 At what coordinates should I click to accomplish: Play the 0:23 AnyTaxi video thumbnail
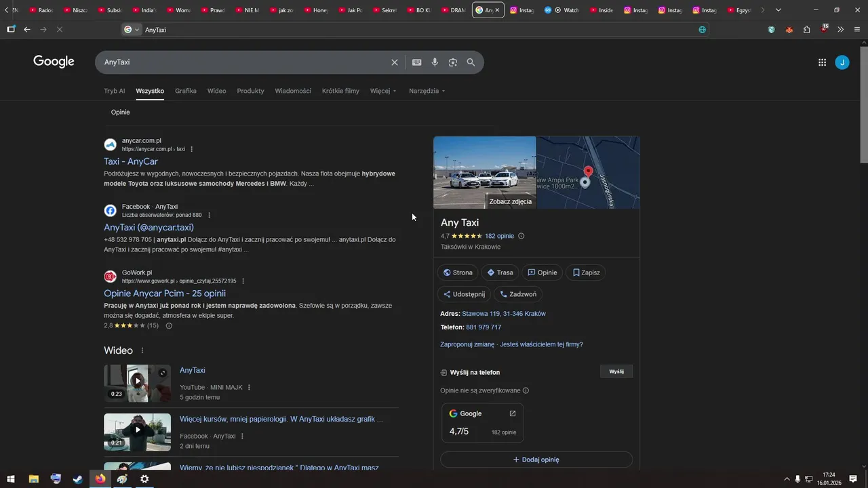click(137, 384)
